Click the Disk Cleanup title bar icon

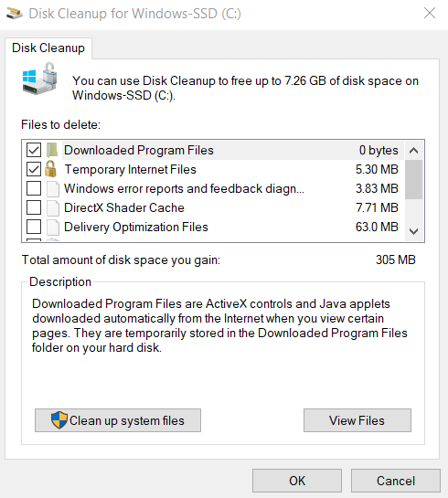(15, 14)
